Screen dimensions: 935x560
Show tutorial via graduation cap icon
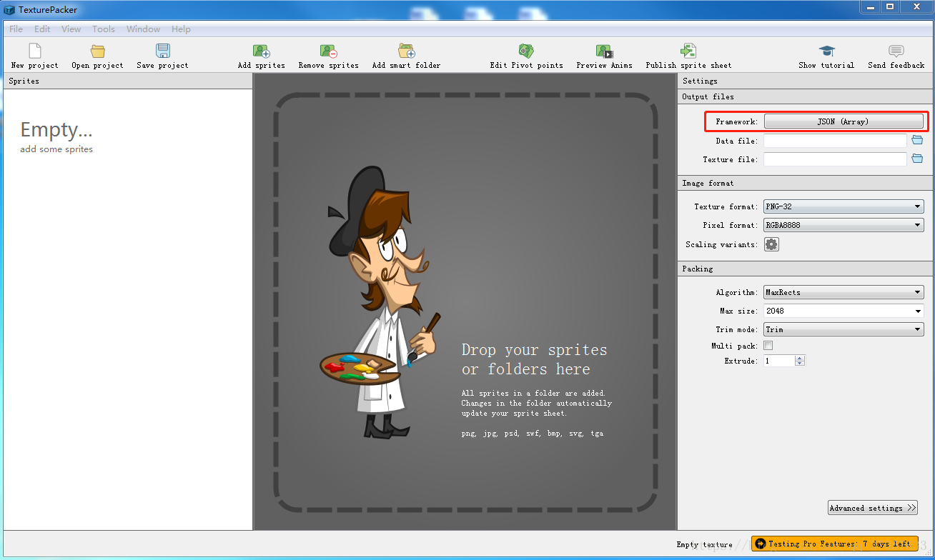826,51
